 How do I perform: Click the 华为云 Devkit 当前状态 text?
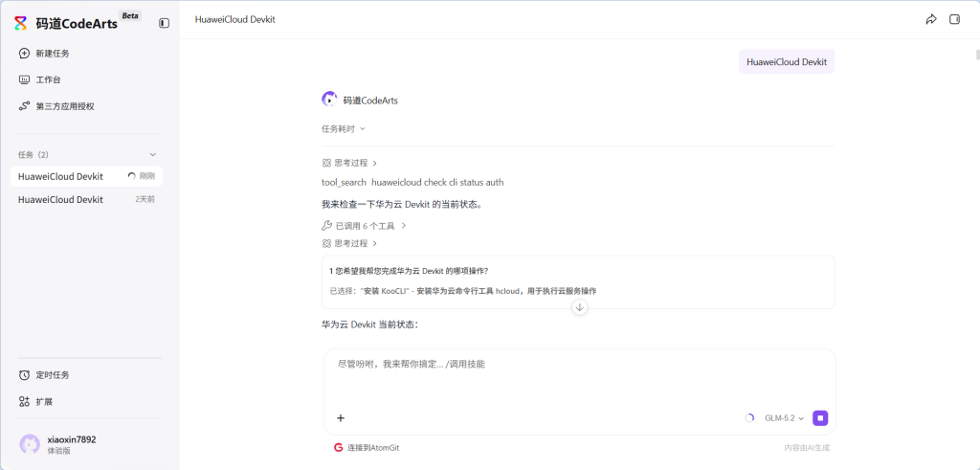(x=369, y=325)
